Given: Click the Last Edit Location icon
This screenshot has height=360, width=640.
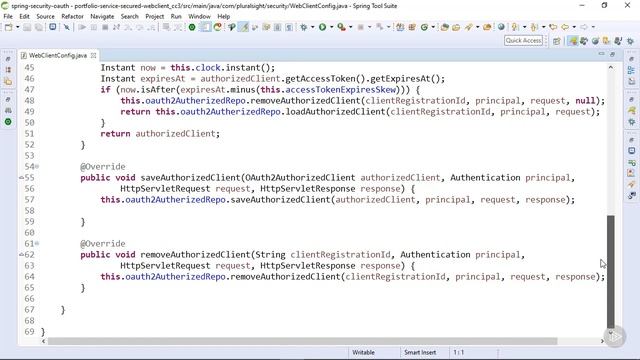Looking at the screenshot, I should click(x=553, y=27).
